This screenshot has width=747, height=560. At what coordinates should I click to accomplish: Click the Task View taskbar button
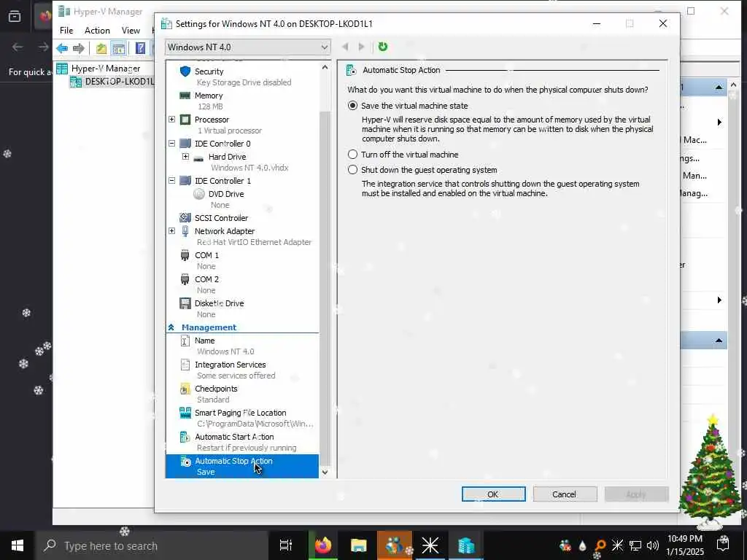click(x=286, y=545)
